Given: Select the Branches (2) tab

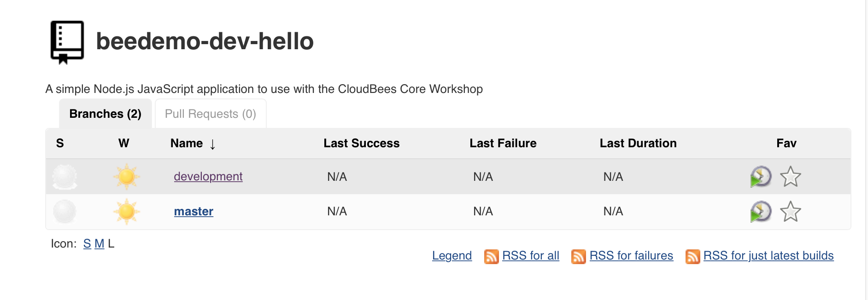Looking at the screenshot, I should click(x=106, y=114).
